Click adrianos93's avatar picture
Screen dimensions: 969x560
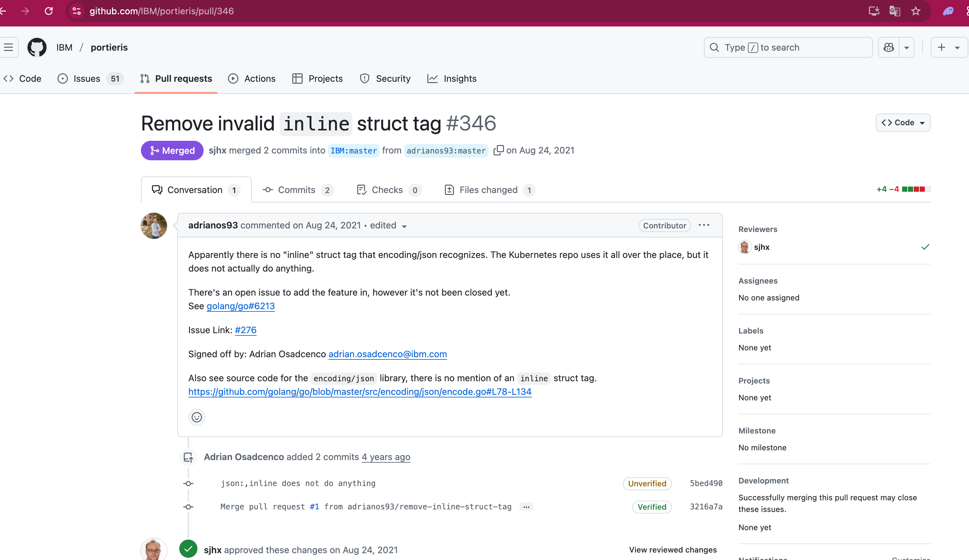coord(154,225)
